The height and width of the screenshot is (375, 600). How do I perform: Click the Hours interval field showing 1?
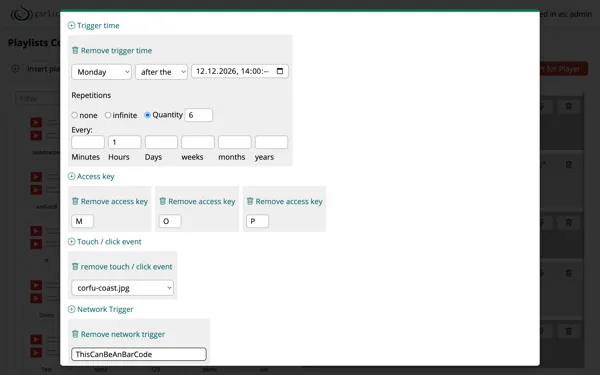[x=125, y=142]
